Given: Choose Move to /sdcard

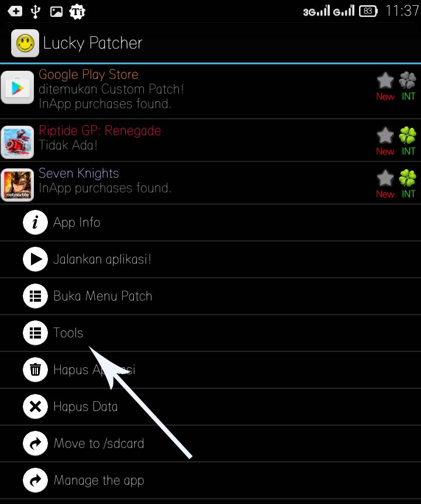Looking at the screenshot, I should point(210,443).
